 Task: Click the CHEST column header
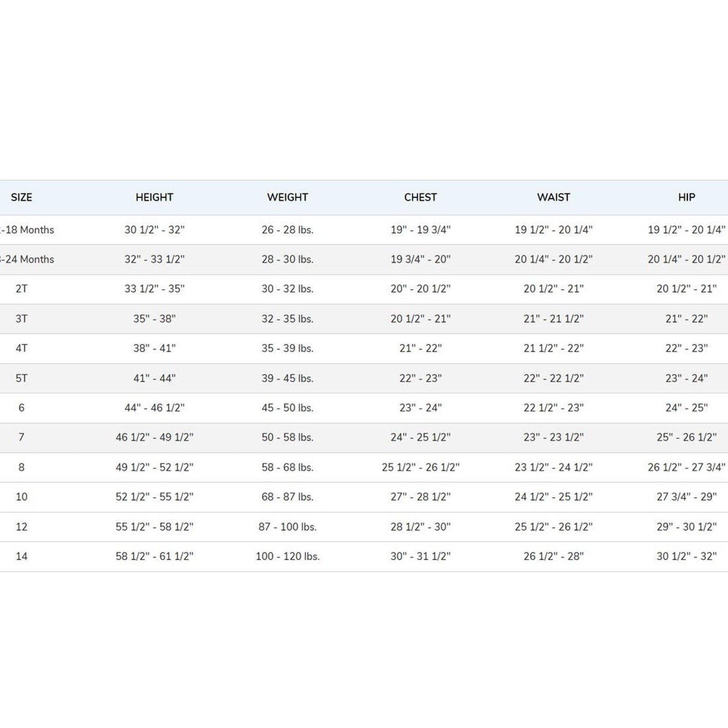coord(420,197)
